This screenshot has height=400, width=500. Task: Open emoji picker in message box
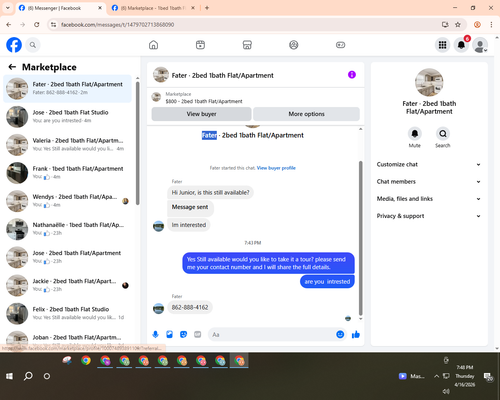click(340, 334)
